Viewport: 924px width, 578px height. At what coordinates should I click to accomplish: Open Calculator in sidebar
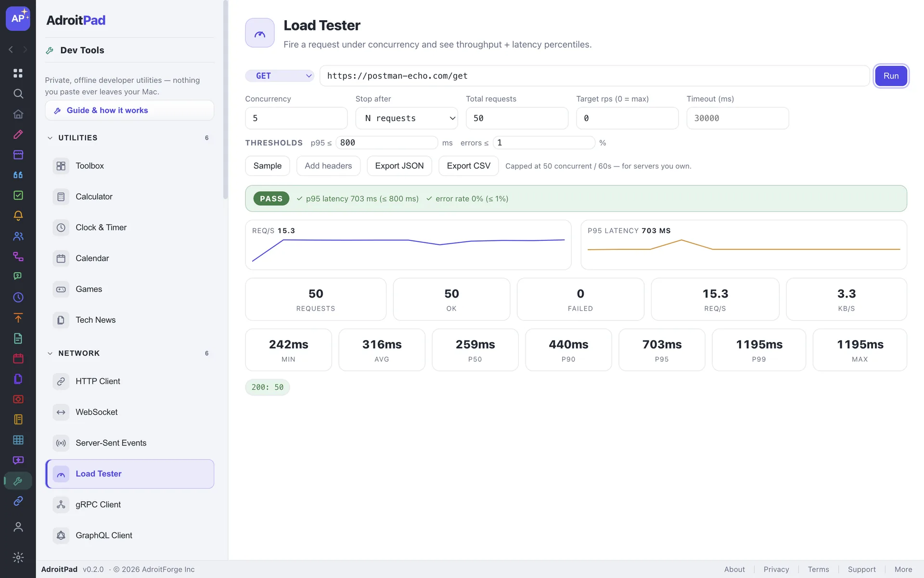pos(130,197)
